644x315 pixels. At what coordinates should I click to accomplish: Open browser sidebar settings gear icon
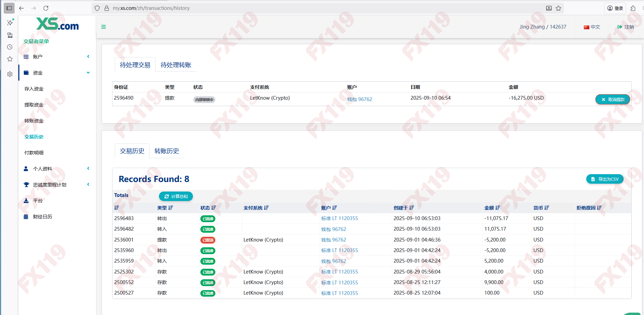[x=10, y=74]
